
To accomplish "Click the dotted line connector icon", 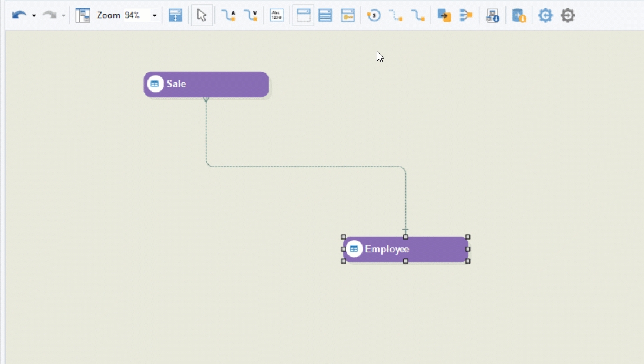I will tap(395, 15).
